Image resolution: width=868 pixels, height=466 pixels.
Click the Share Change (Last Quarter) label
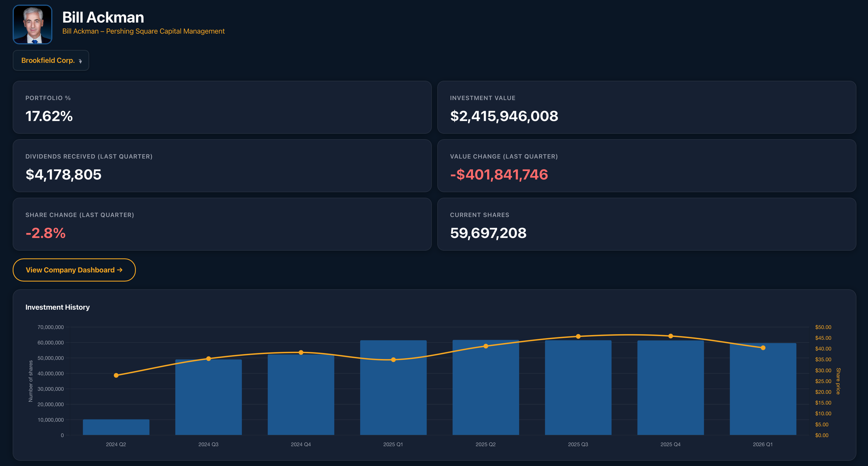click(80, 215)
